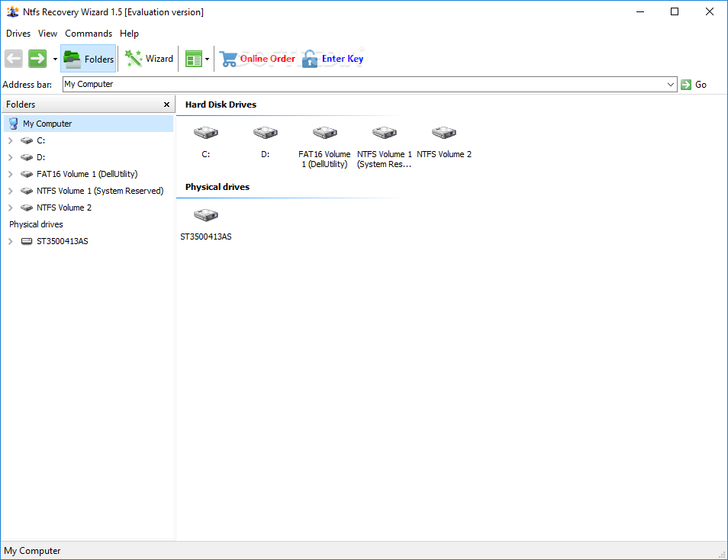Select My Computer in folder tree
The image size is (728, 560).
89,124
